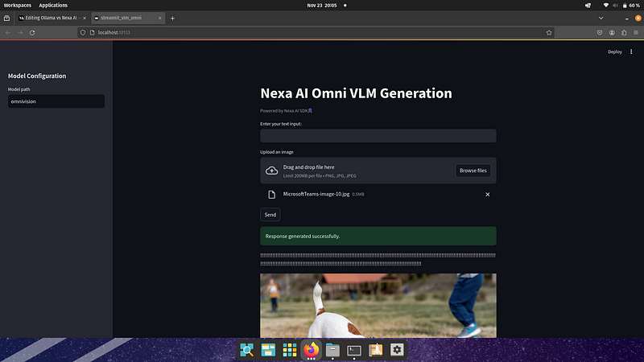Image resolution: width=644 pixels, height=362 pixels.
Task: Click the browser back arrow
Action: click(x=8, y=32)
